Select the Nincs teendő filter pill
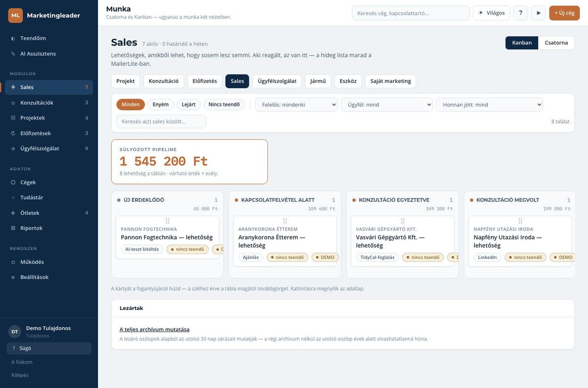Image resolution: width=588 pixels, height=388 pixels. point(224,104)
